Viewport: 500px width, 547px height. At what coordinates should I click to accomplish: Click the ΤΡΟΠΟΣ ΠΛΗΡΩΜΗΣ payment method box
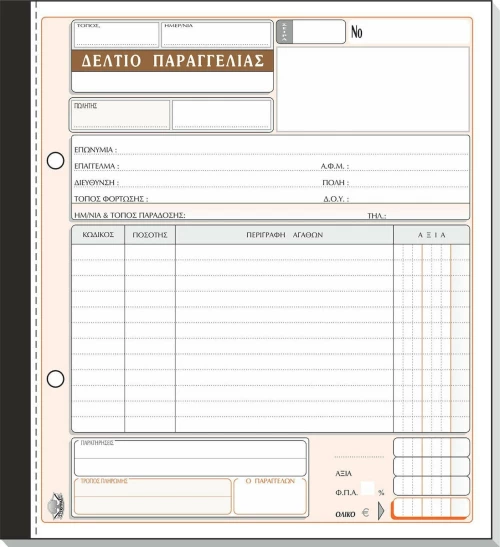pos(152,496)
